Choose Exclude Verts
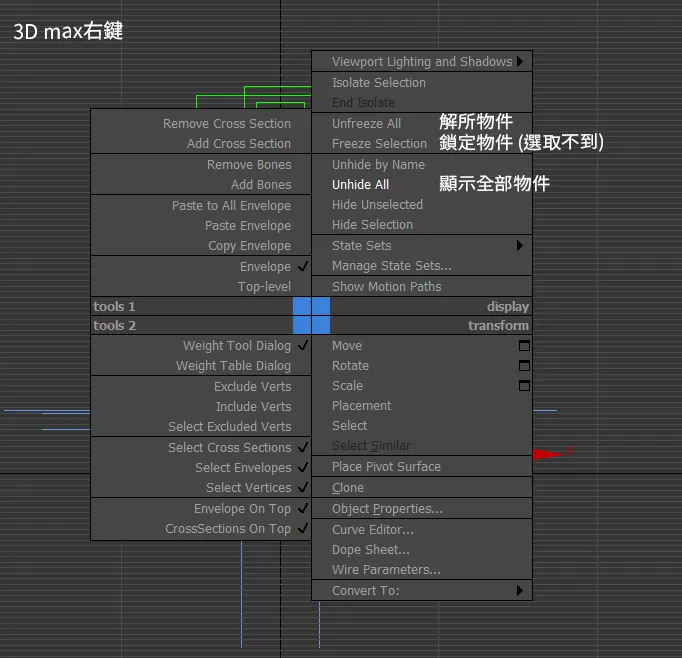This screenshot has height=658, width=682. point(201,387)
